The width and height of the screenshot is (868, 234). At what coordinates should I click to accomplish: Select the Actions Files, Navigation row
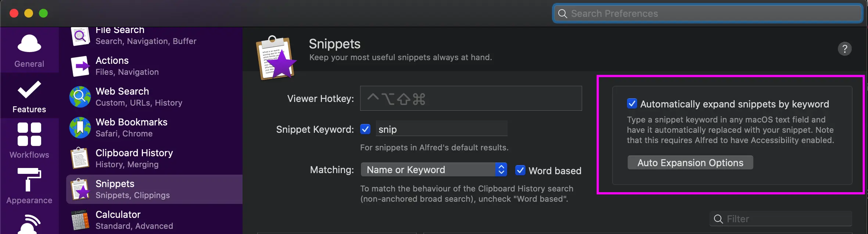(154, 66)
